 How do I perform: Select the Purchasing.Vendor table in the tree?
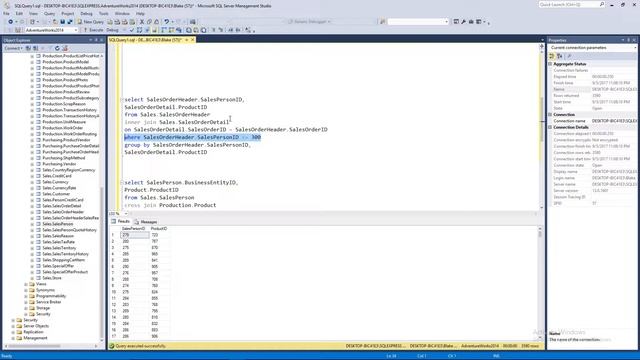tap(59, 164)
